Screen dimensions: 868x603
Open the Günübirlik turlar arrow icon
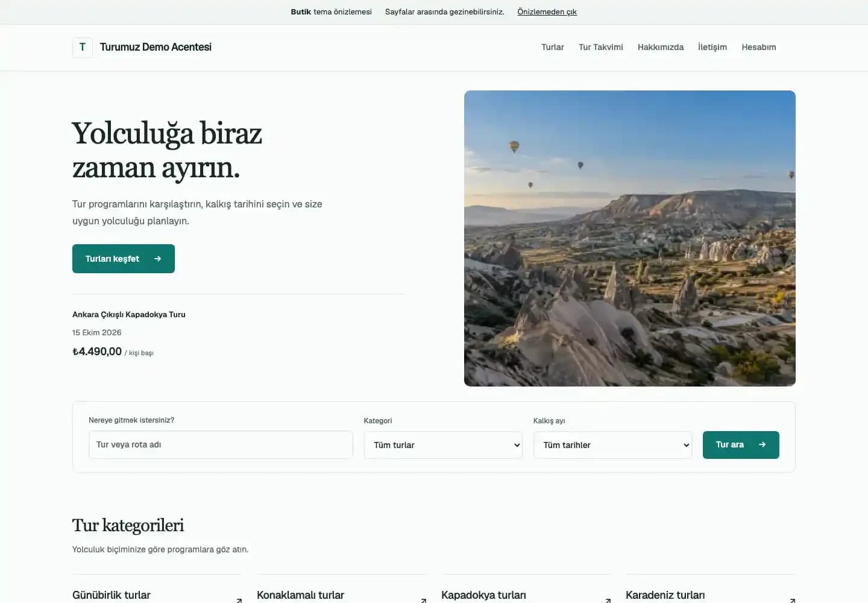(239, 600)
